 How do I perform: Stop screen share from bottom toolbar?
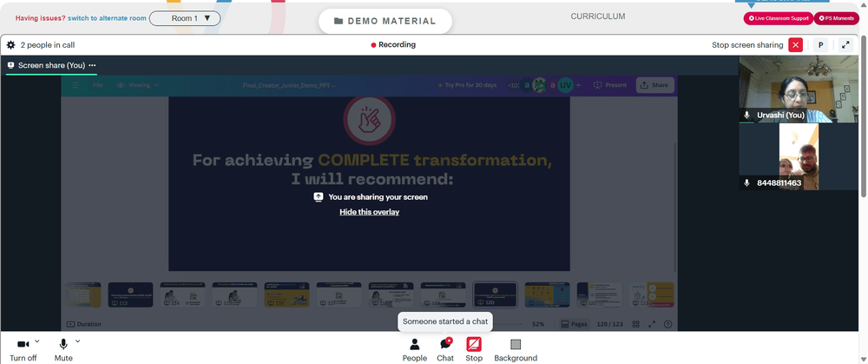(474, 350)
